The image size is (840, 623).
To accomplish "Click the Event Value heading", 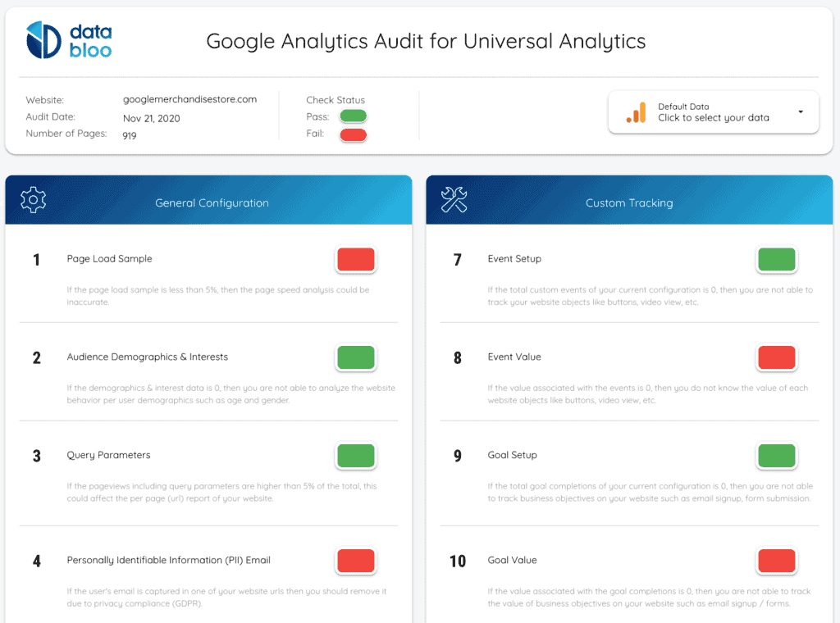I will (x=514, y=357).
